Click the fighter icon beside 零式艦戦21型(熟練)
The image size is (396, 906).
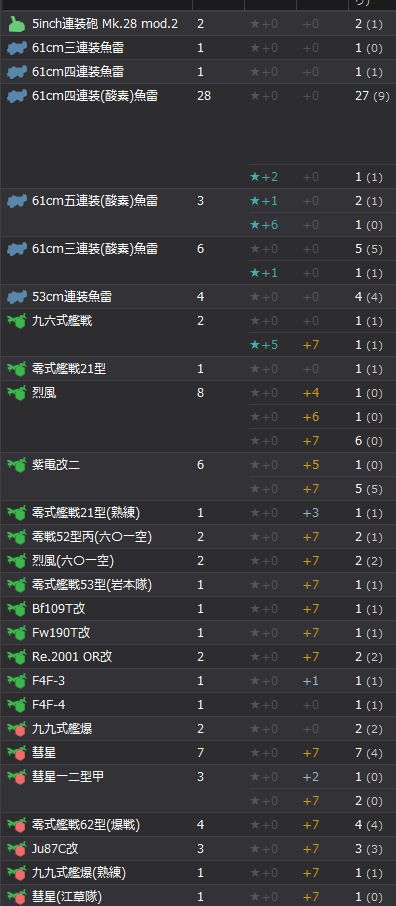pos(17,513)
